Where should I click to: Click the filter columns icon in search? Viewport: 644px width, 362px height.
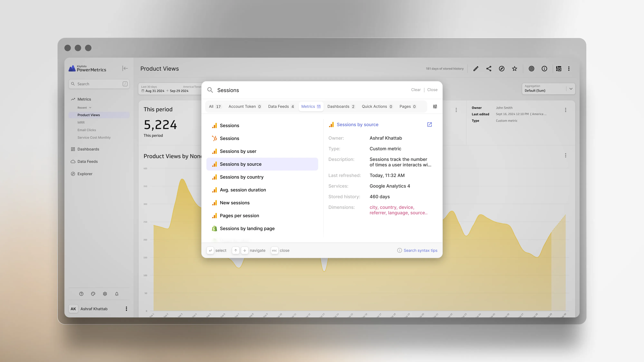point(435,107)
